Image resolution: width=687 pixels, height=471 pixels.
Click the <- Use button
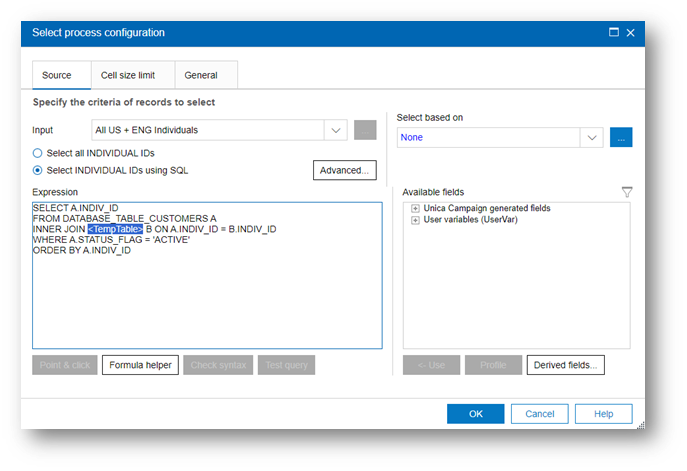click(432, 365)
